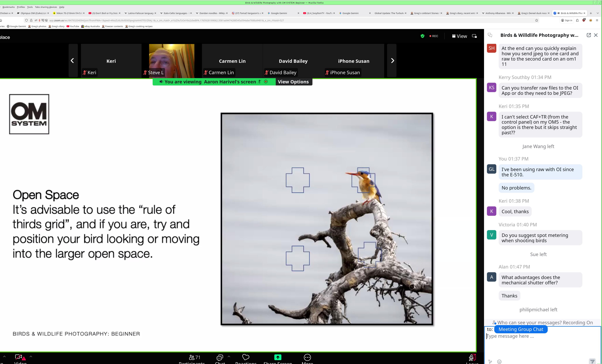
Task: Open the More options ellipsis
Action: (x=307, y=357)
